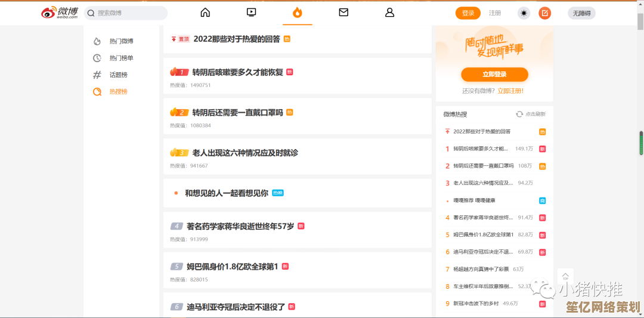
Task: Open hot topic 转阴后咳嗽要多久才能恢复
Action: [237, 72]
